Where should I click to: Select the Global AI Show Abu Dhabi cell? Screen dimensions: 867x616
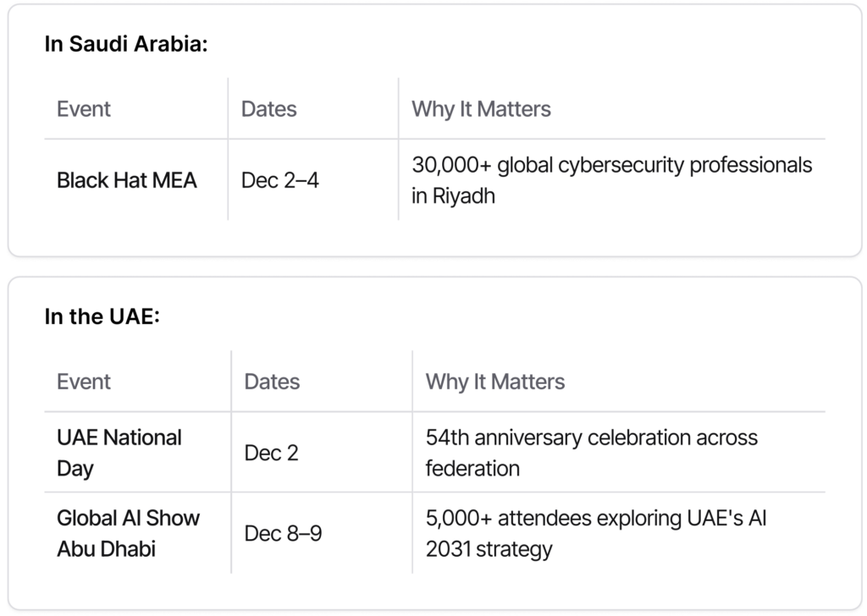click(128, 533)
